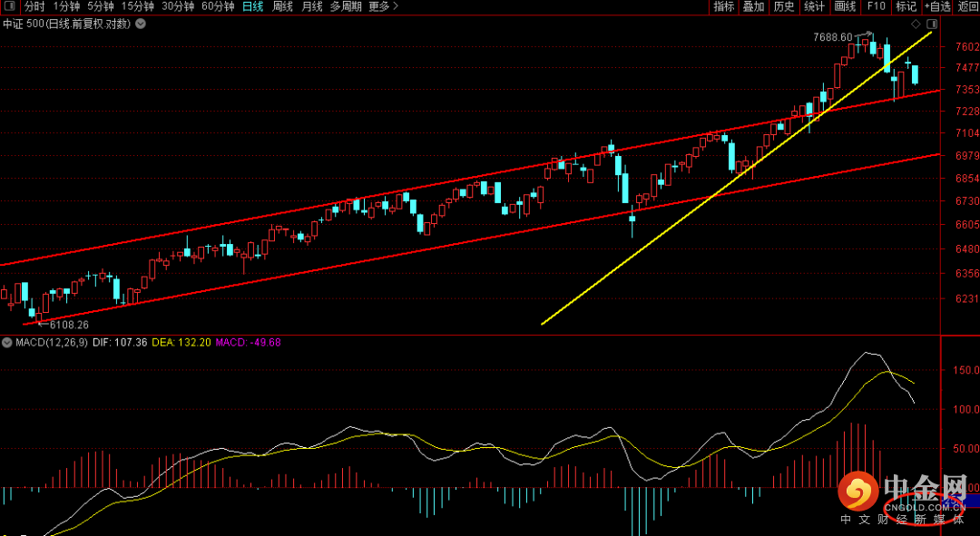The width and height of the screenshot is (980, 536).
Task: Open the 历史 history button
Action: (x=784, y=6)
